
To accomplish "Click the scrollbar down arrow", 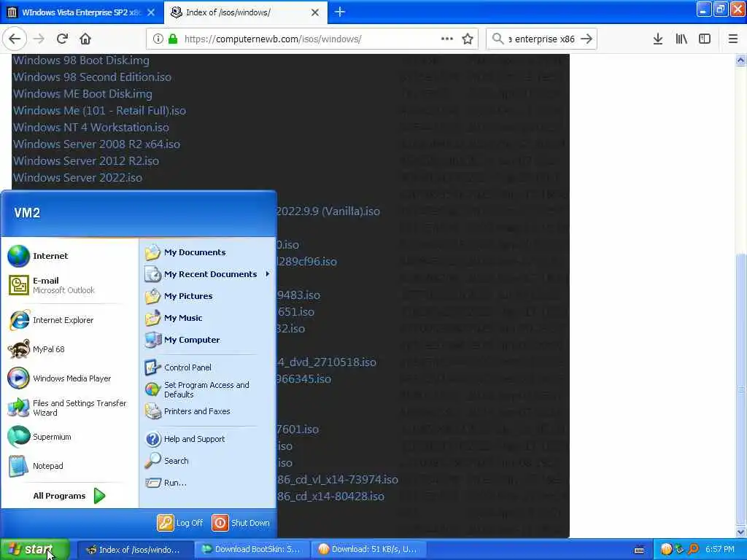I will (740, 532).
